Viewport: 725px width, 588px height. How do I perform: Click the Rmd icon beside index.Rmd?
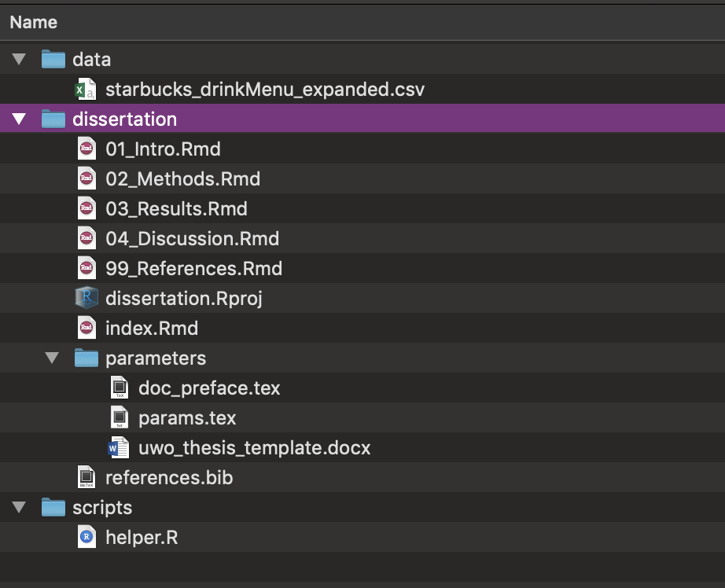tap(86, 328)
